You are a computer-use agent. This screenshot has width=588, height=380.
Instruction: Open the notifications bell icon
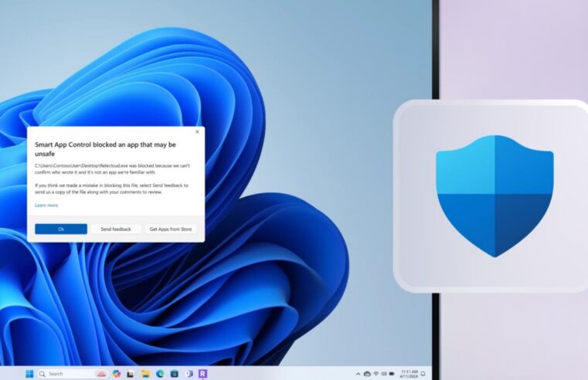coord(423,374)
